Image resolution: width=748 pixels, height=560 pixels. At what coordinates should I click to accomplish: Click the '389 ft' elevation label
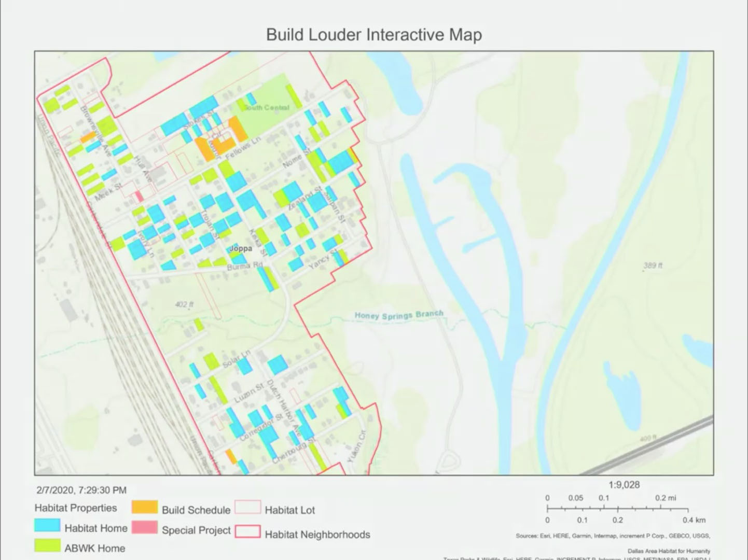click(x=653, y=265)
